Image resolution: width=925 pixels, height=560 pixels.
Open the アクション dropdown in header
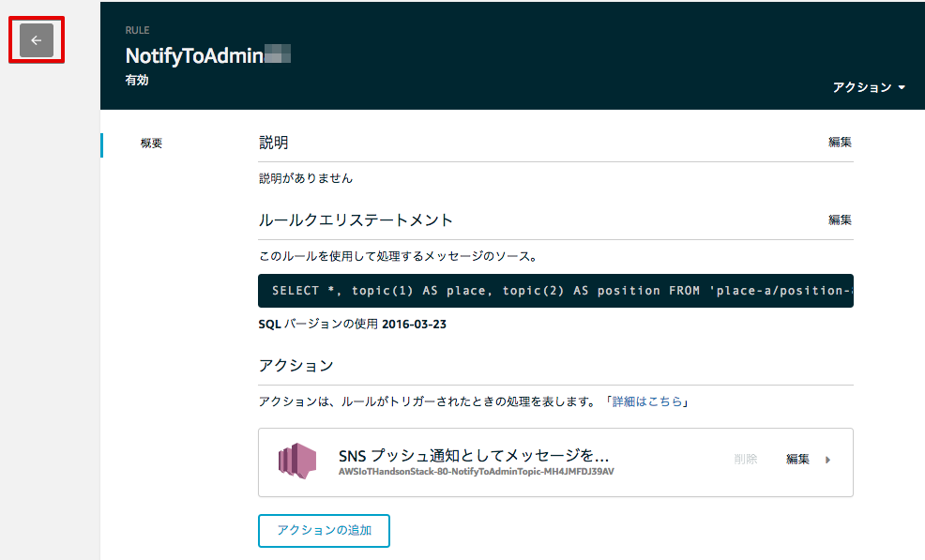[869, 87]
